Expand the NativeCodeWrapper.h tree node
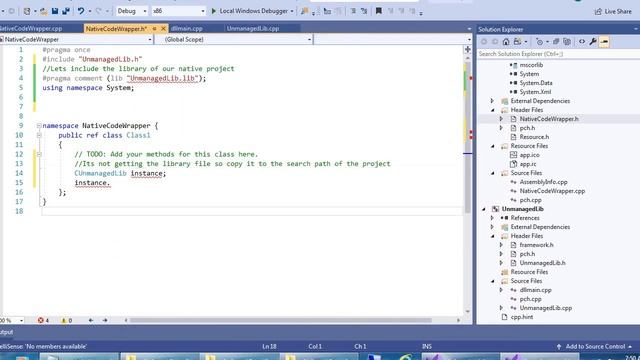The image size is (640, 360). click(501, 119)
